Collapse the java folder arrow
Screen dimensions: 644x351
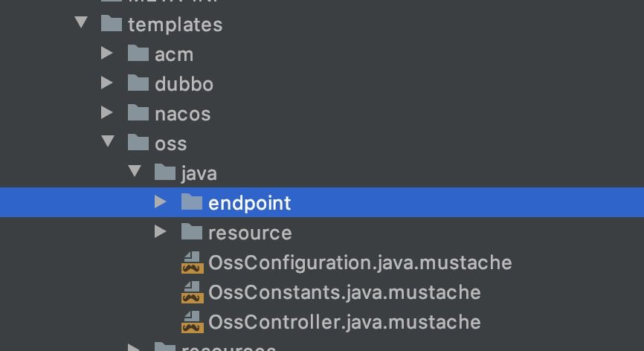click(x=134, y=173)
